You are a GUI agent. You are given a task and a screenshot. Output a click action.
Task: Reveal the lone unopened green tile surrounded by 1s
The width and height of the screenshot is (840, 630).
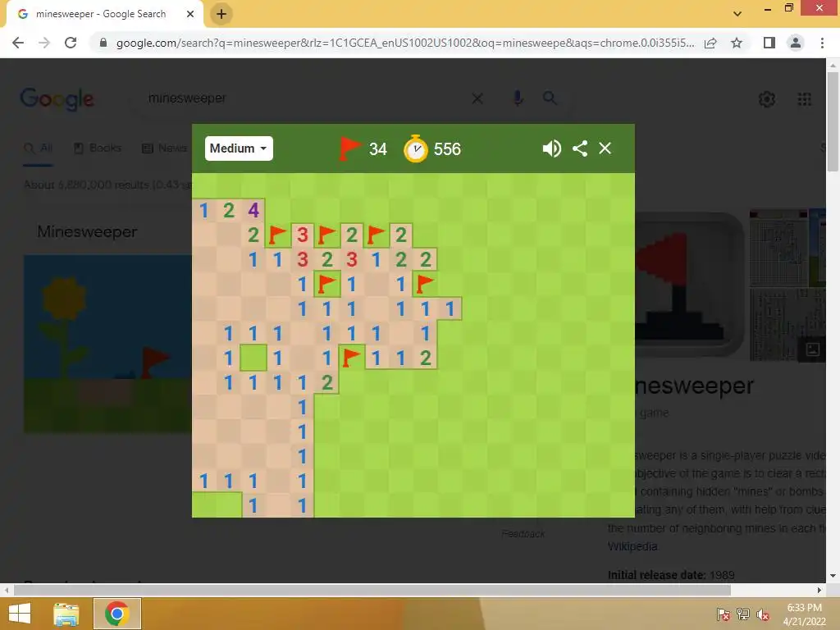click(x=253, y=358)
